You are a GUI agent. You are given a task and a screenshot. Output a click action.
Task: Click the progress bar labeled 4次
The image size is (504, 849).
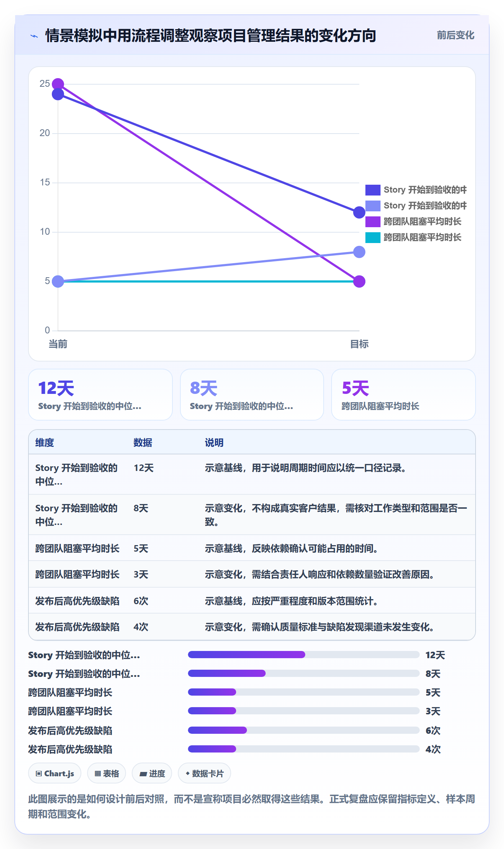303,749
